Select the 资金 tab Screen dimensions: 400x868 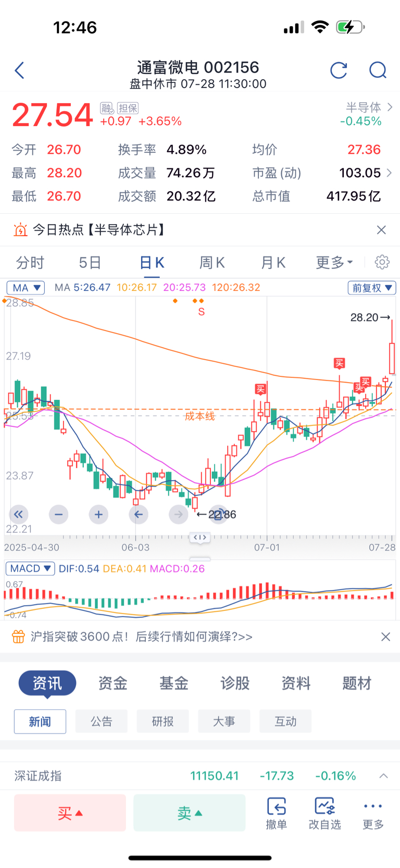(113, 683)
